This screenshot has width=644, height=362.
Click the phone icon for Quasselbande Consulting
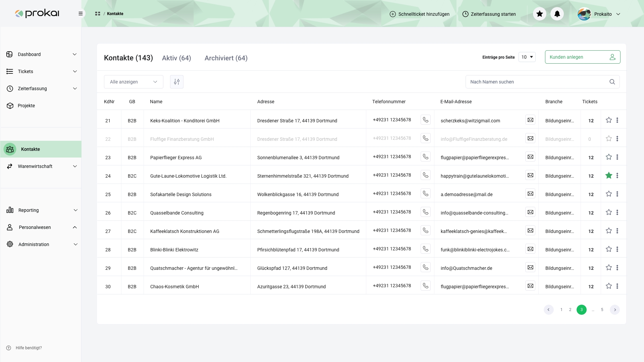426,212
